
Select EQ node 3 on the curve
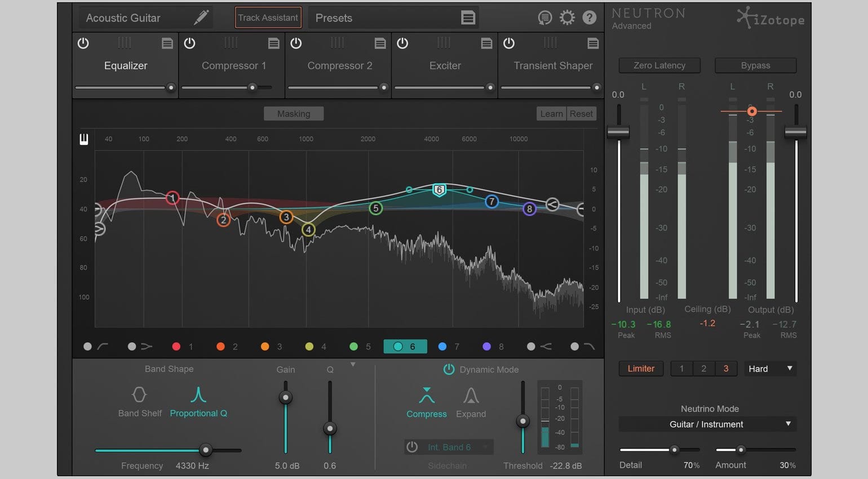(286, 217)
